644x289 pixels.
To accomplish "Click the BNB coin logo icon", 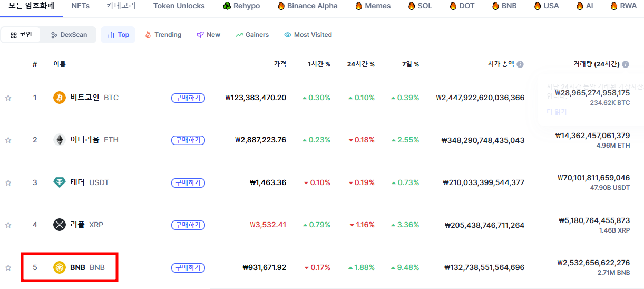I will (x=60, y=267).
